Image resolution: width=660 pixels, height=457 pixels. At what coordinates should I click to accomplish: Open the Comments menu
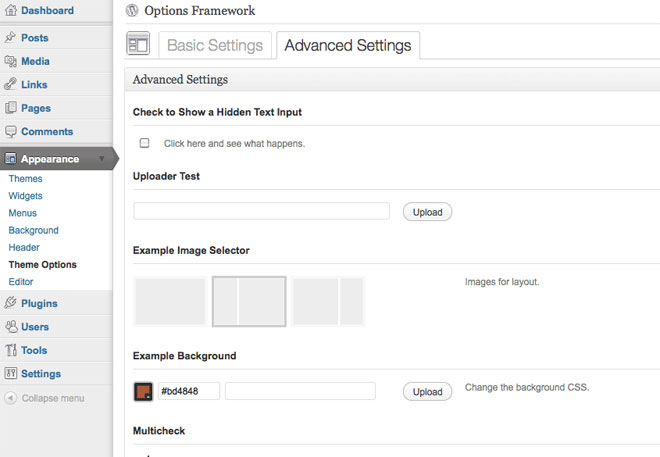coord(47,132)
